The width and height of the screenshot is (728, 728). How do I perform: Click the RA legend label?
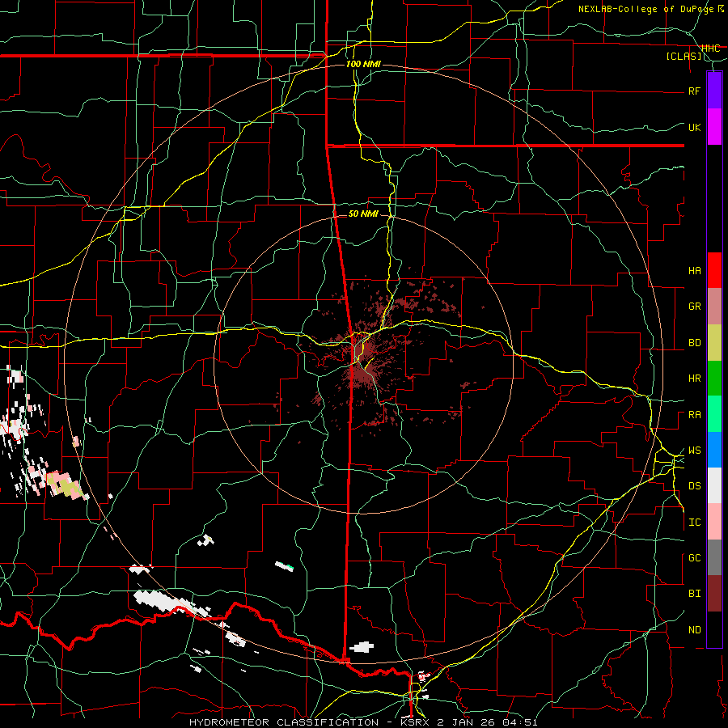tap(694, 415)
